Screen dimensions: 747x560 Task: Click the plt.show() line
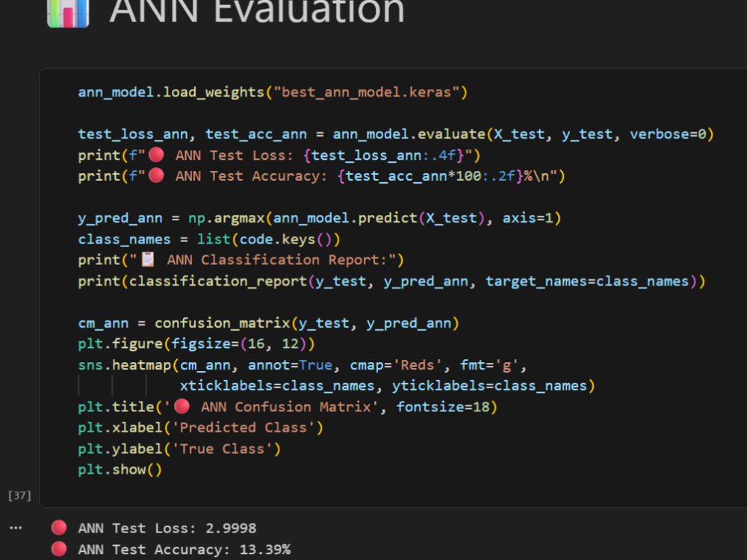pyautogui.click(x=120, y=470)
